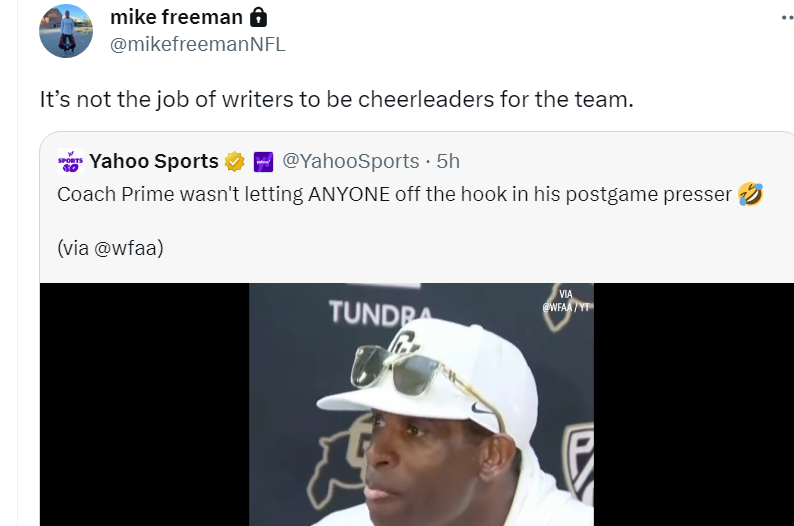Click the laughing emoji in the quoted tweet

pos(750,194)
